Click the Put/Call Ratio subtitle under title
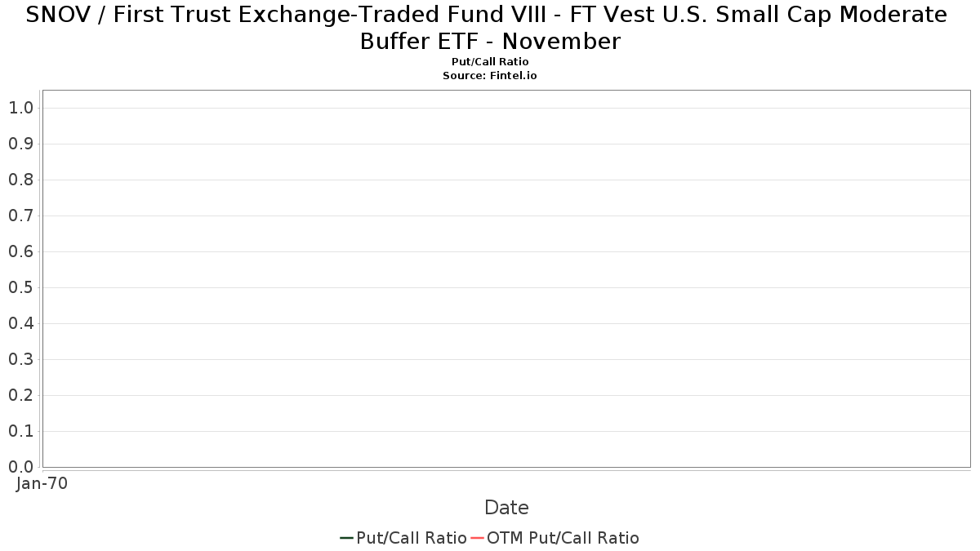 [490, 62]
